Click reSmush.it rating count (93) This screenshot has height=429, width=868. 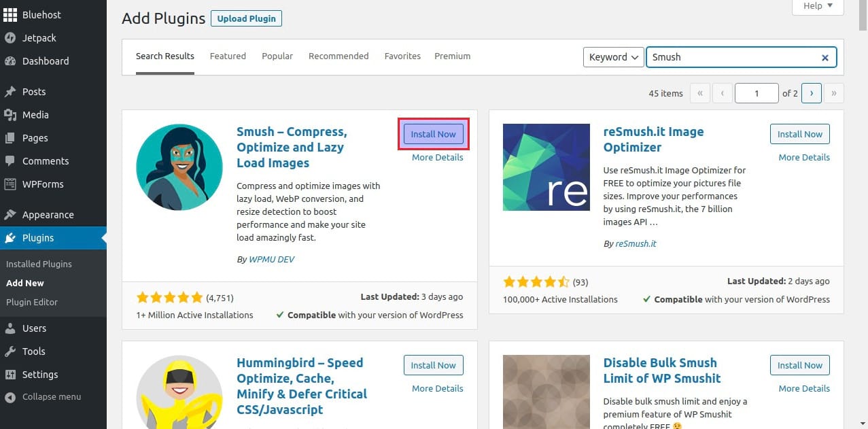point(580,281)
